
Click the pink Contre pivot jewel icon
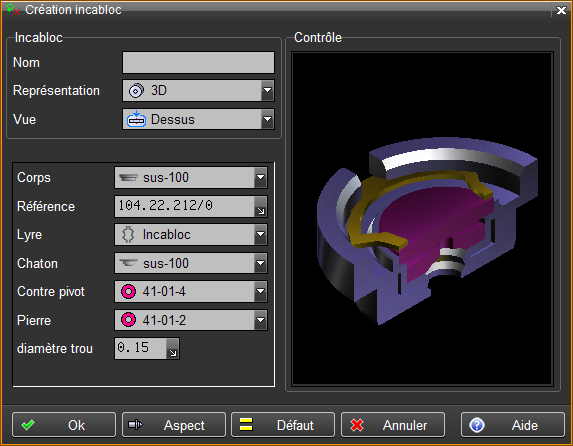128,292
